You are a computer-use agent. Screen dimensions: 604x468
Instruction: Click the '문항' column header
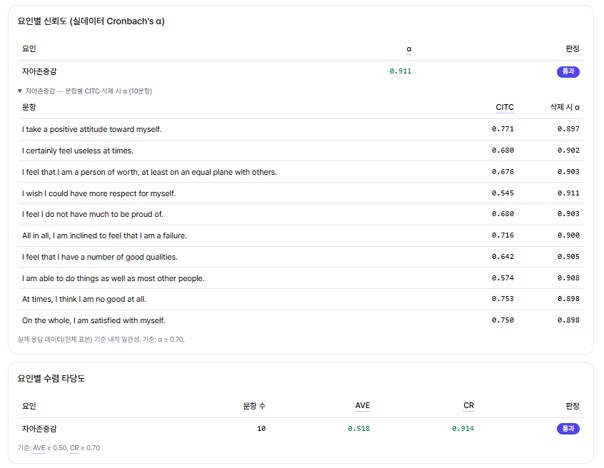pyautogui.click(x=29, y=107)
